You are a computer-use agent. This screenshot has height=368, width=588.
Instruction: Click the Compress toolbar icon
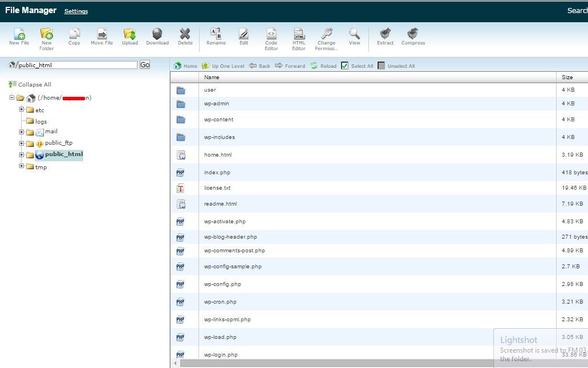(x=413, y=36)
